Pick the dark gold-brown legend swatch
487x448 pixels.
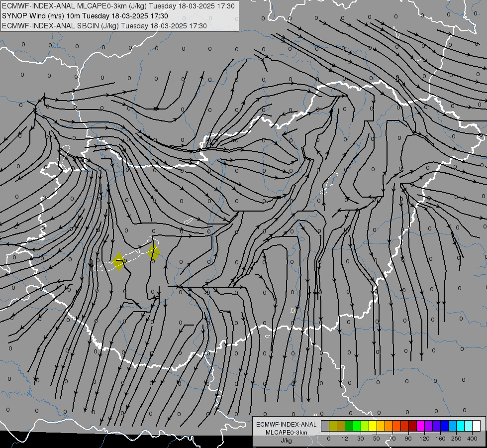pos(341,426)
